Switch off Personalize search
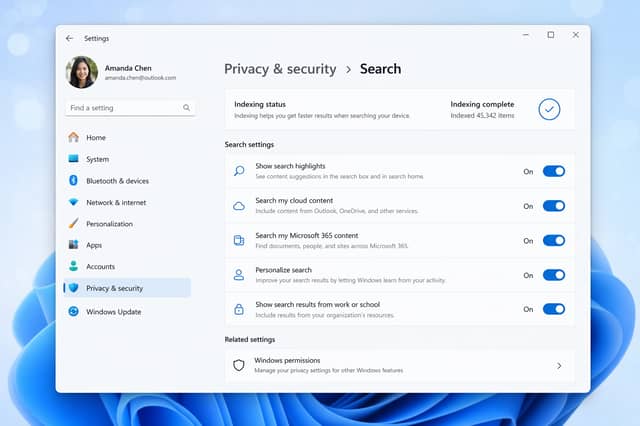This screenshot has height=426, width=640. click(x=553, y=275)
